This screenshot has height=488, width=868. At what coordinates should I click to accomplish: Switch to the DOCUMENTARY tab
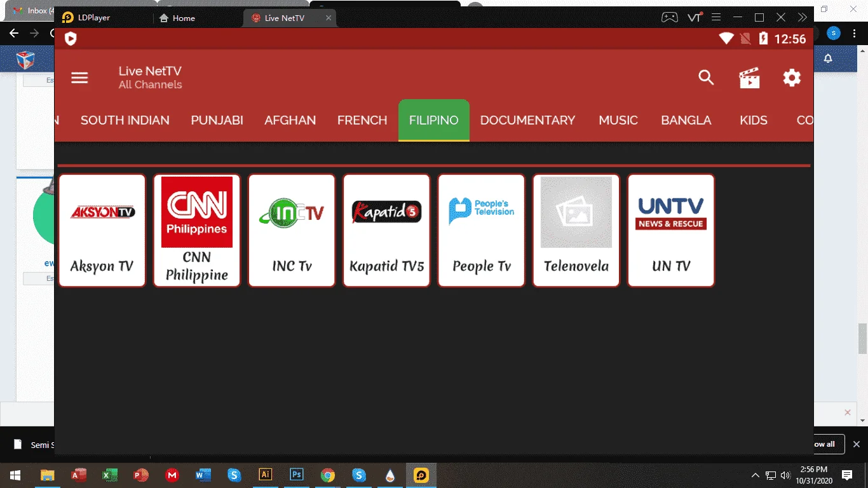pos(528,120)
